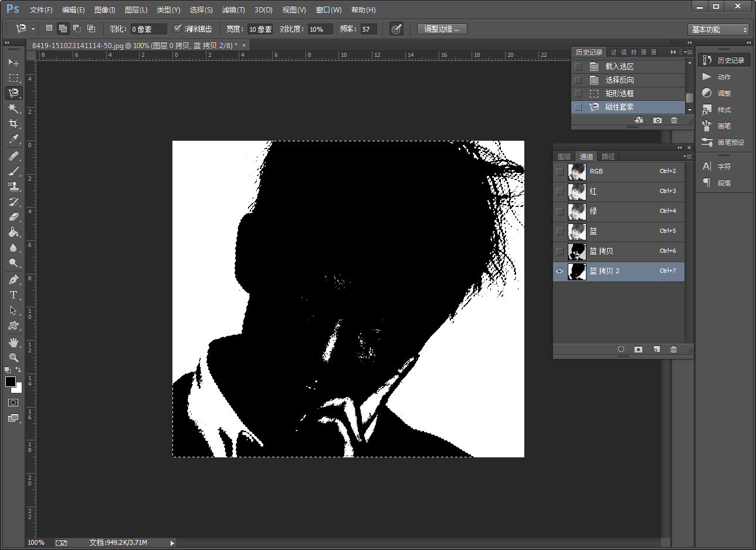
Task: Select the Horizontal Type tool
Action: click(13, 295)
